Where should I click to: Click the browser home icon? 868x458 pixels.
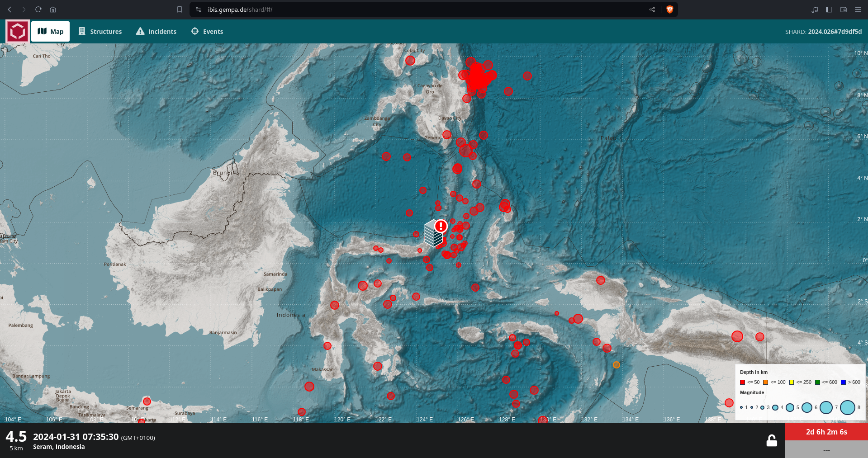[x=53, y=9]
